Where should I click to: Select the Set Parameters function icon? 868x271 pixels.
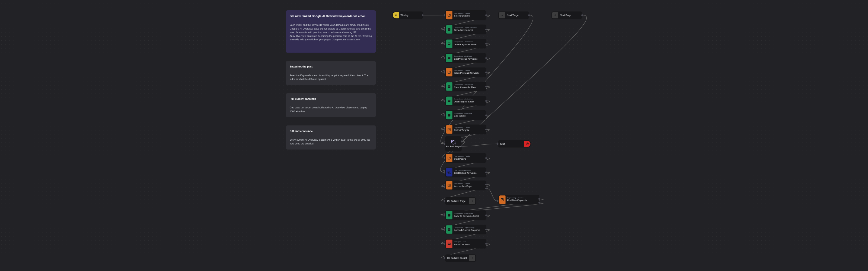tap(449, 15)
